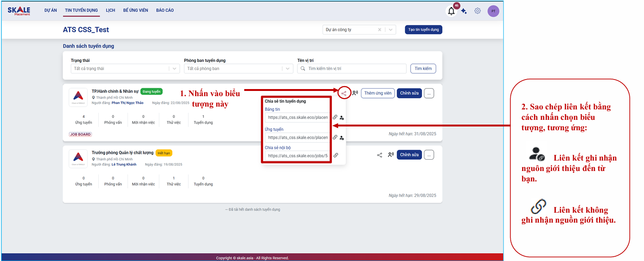This screenshot has height=261, width=644.
Task: Click Thêm ứng viên button
Action: (377, 93)
